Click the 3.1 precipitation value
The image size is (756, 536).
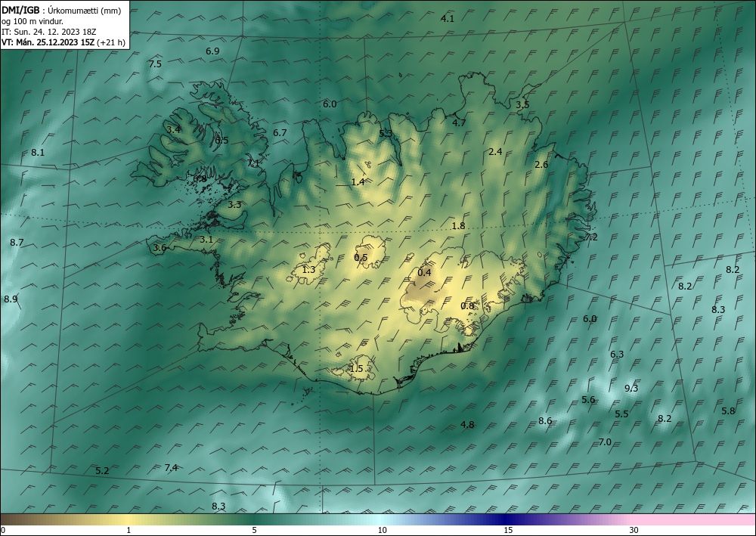[x=206, y=240]
